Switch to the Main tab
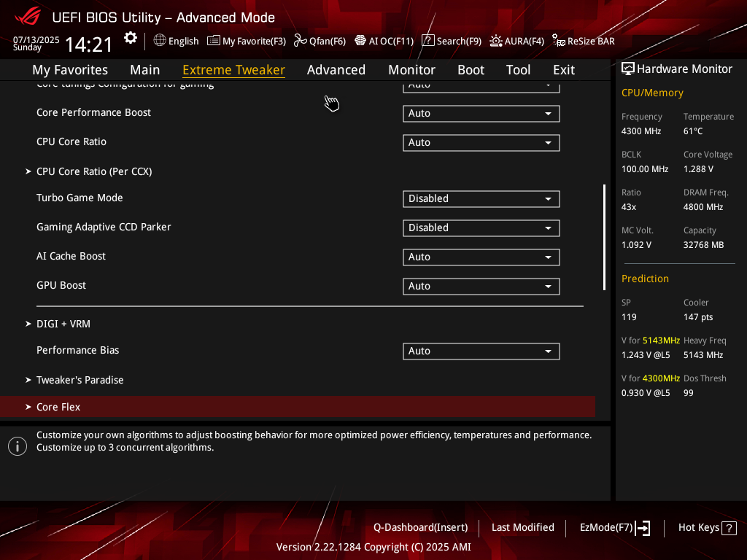 point(145,70)
